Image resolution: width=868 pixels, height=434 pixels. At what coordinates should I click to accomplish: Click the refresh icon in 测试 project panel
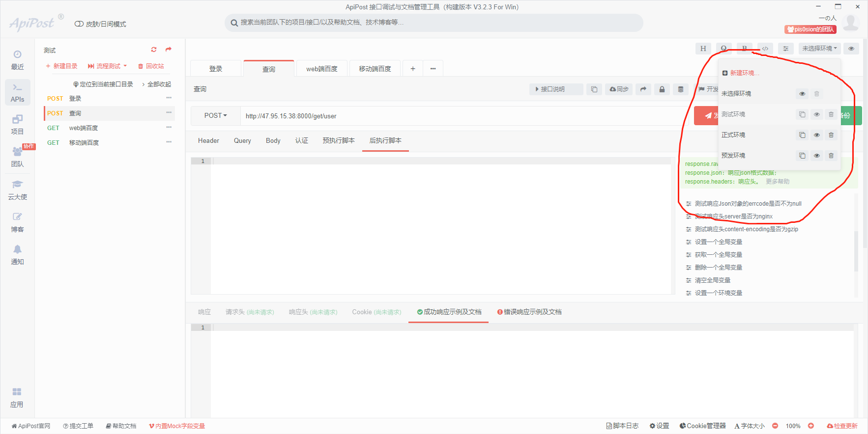(154, 50)
